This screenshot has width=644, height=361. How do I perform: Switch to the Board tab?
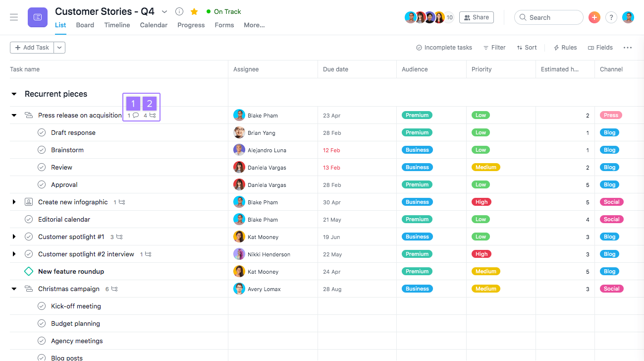click(85, 25)
